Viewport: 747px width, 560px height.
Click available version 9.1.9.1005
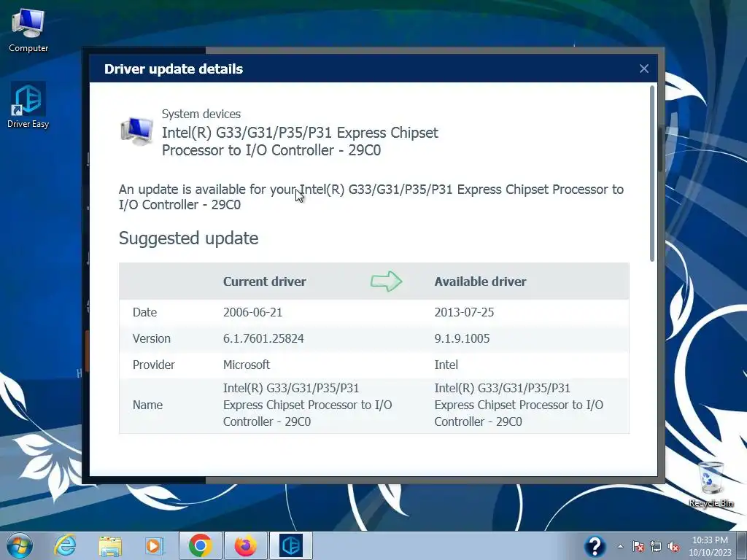[x=462, y=338]
